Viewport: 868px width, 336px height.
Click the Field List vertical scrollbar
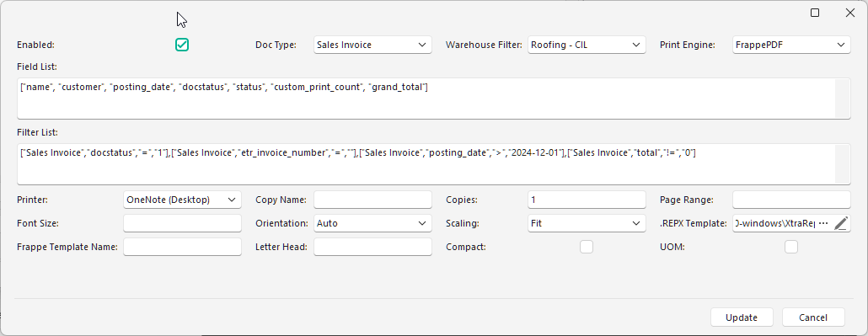coord(842,98)
